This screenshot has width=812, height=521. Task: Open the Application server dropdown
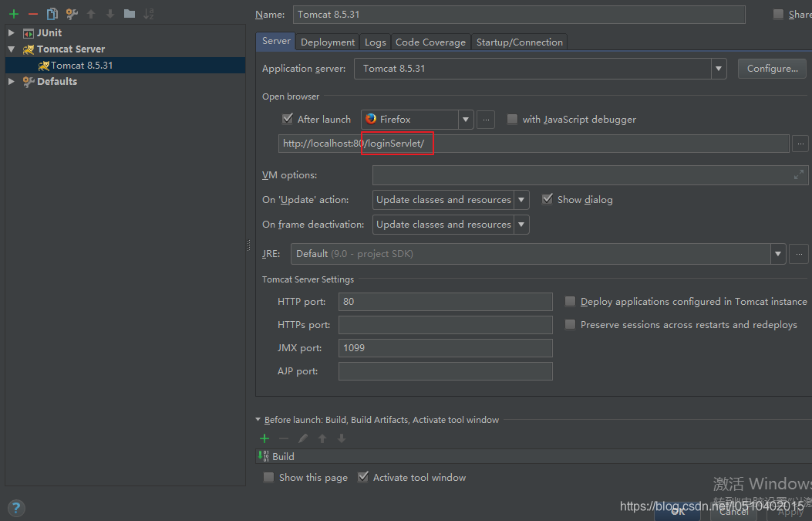pyautogui.click(x=718, y=69)
